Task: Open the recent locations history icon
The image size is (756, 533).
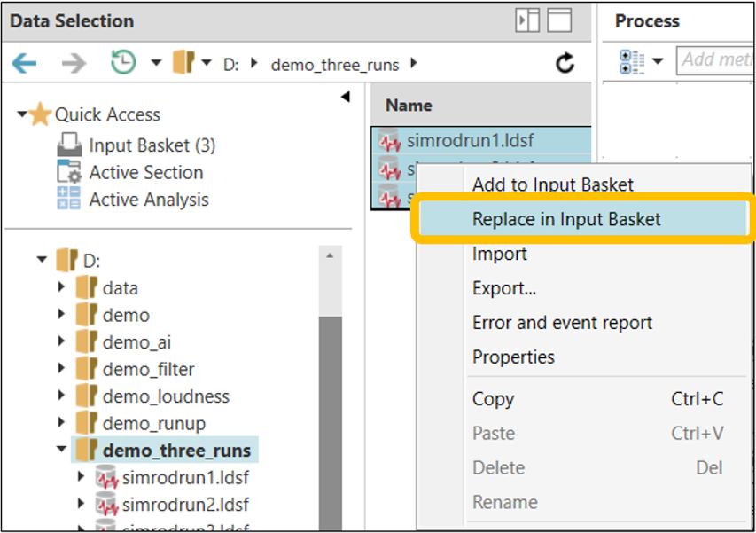Action: (123, 63)
